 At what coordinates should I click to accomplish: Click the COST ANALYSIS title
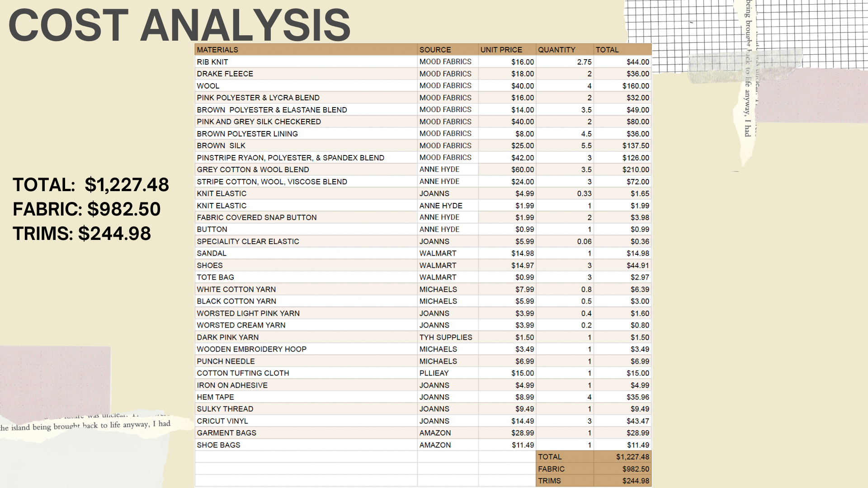point(179,25)
